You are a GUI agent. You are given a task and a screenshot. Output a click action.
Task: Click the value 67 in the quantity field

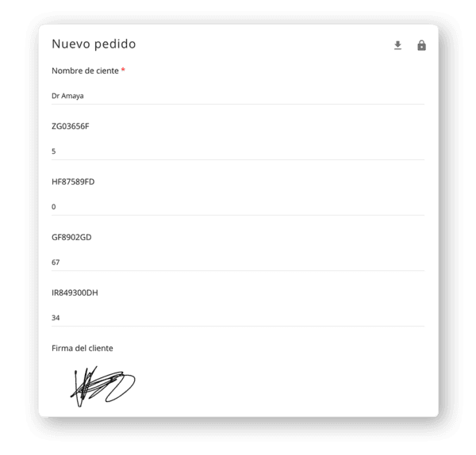[56, 262]
